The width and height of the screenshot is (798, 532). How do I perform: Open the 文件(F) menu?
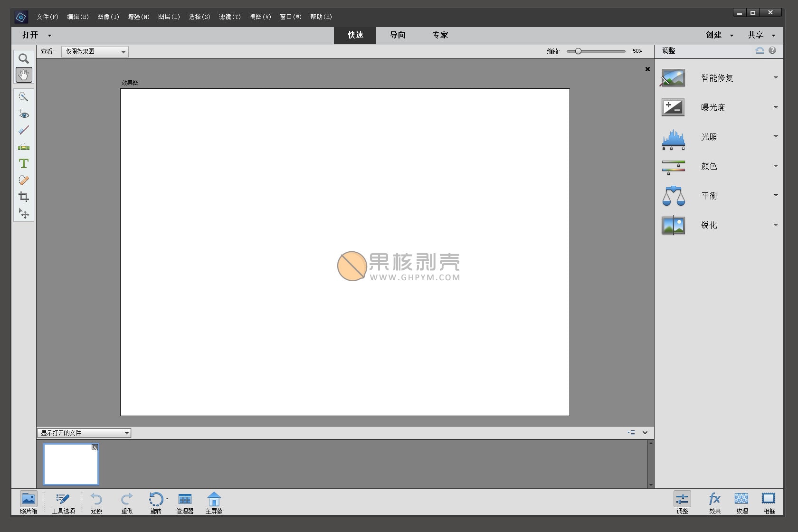pos(47,17)
